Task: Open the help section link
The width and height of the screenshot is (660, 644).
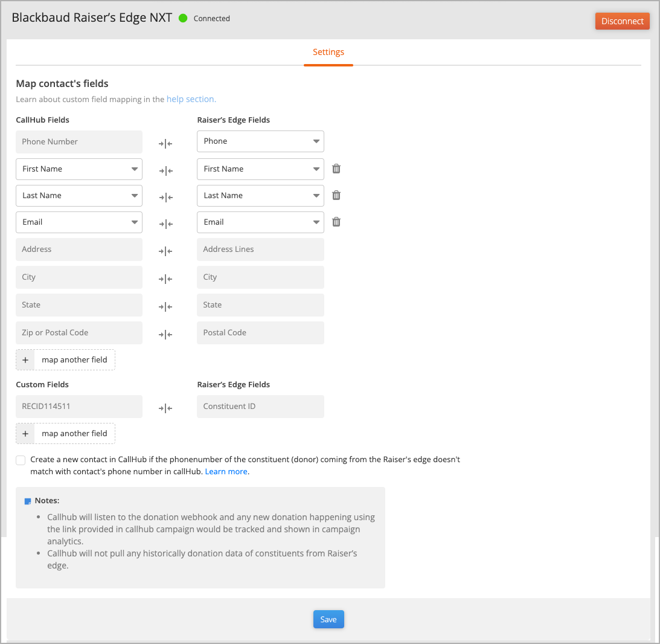Action: pos(191,99)
